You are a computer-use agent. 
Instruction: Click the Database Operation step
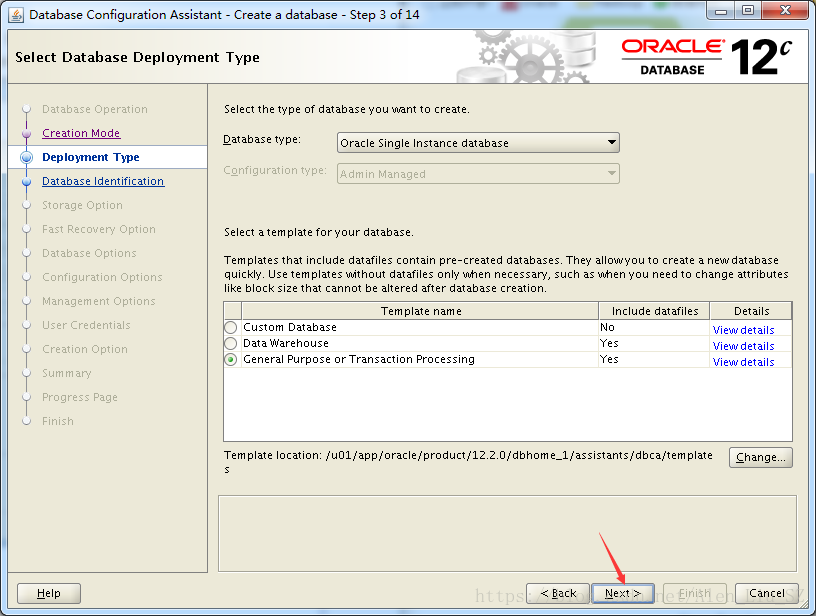(x=95, y=109)
